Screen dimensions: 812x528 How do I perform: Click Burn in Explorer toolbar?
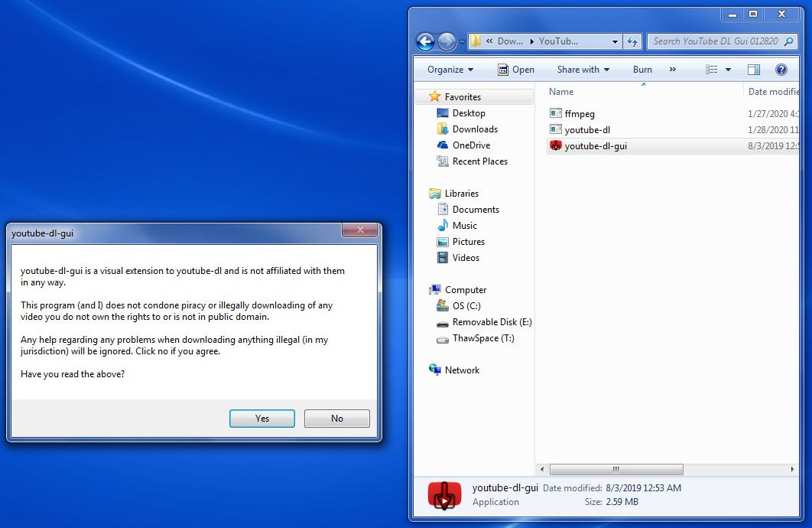point(642,70)
